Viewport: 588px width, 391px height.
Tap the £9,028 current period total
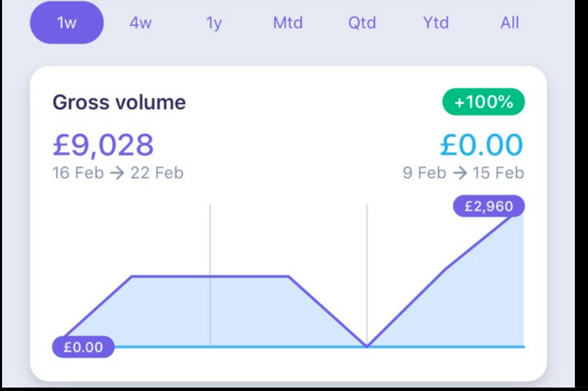click(x=103, y=145)
